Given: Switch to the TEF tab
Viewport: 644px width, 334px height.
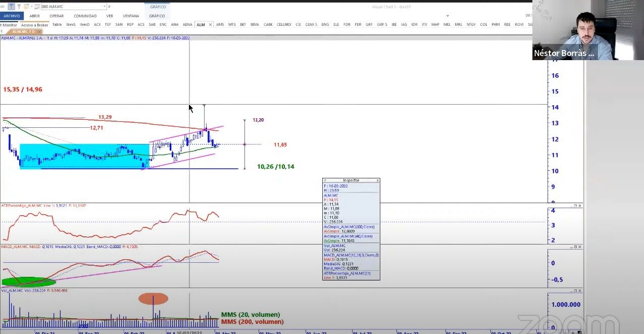Looking at the screenshot, I should click(x=108, y=24).
